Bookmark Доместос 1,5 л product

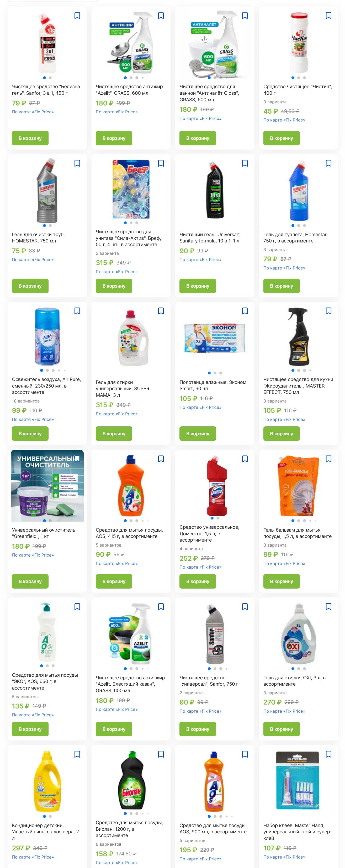pyautogui.click(x=245, y=459)
